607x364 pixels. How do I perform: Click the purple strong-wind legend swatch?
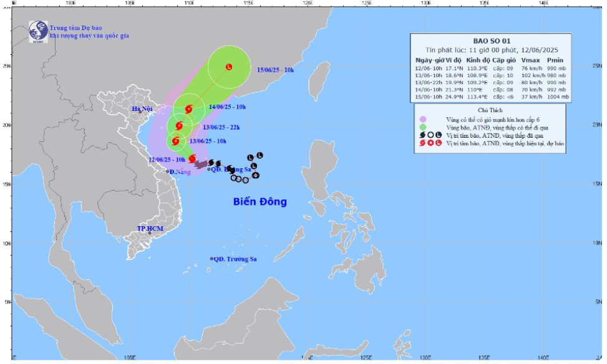(x=422, y=118)
